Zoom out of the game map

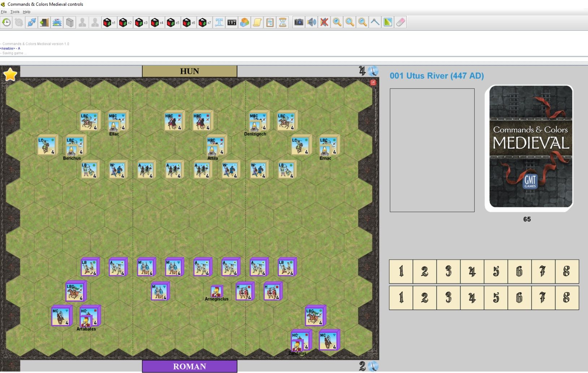click(362, 22)
